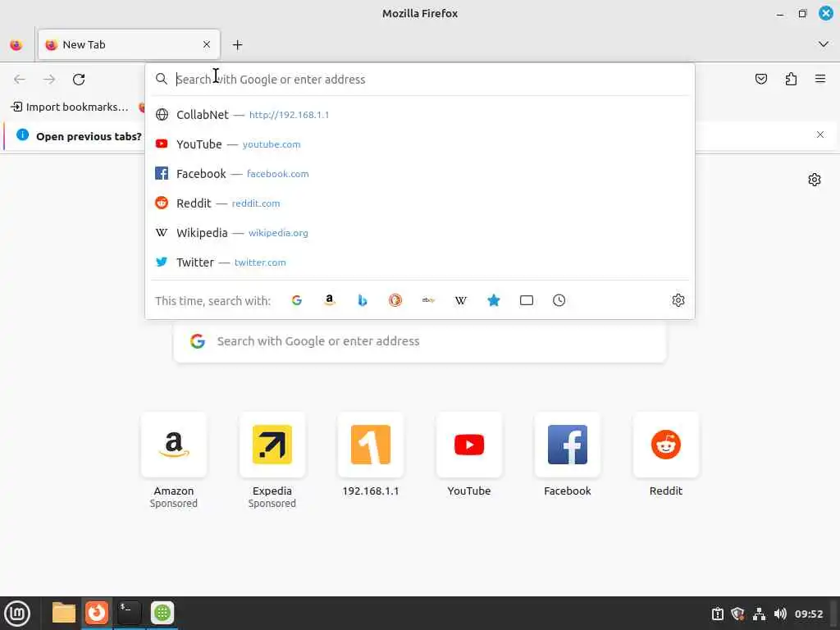Viewport: 840px width, 630px height.
Task: Go back using the back arrow
Action: 20,80
